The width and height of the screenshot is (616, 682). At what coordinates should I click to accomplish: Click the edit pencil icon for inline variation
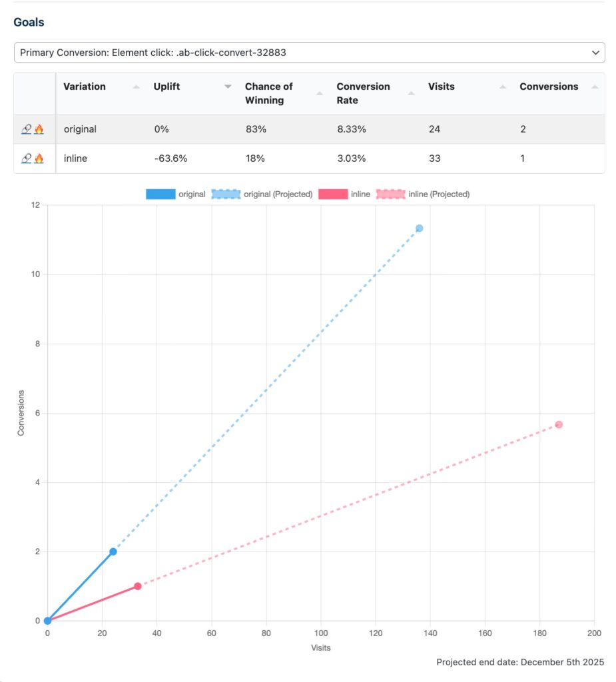point(27,159)
